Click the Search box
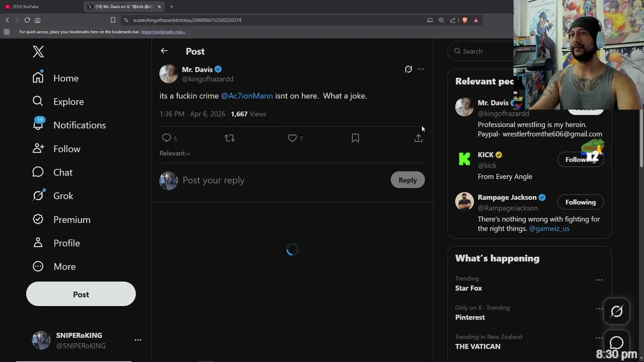Image resolution: width=644 pixels, height=362 pixels. [480, 51]
